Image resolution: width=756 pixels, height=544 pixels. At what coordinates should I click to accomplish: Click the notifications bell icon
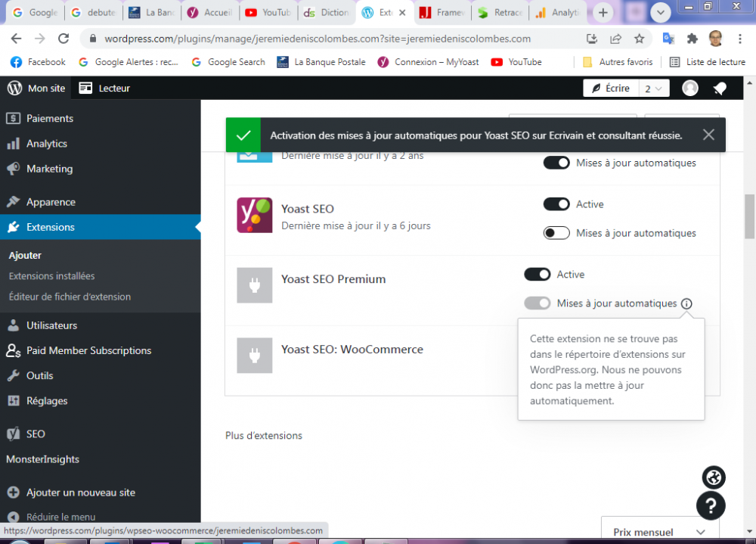coord(720,89)
